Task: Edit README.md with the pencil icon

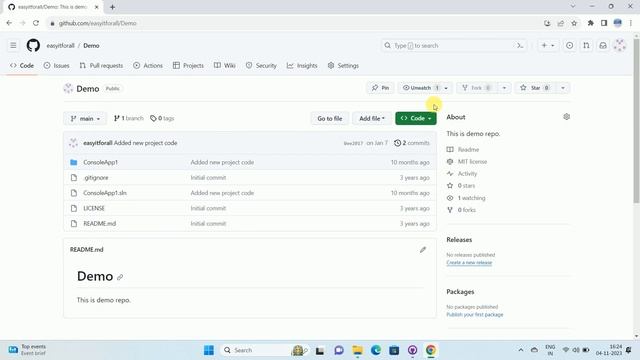Action: pos(423,249)
